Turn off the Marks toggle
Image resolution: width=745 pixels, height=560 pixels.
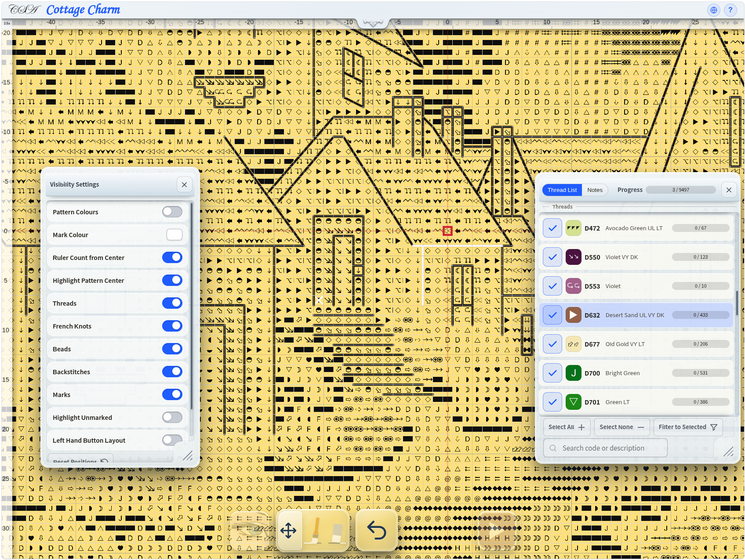pyautogui.click(x=172, y=395)
